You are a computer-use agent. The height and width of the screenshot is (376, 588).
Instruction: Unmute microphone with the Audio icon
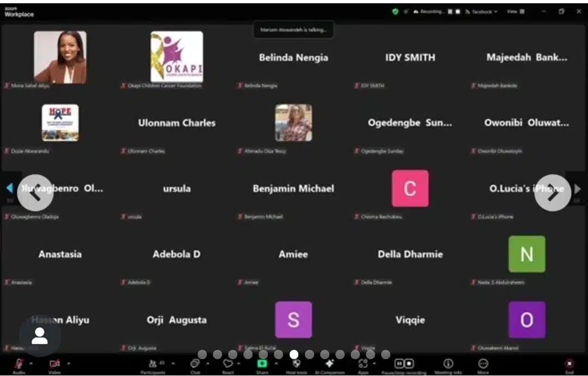19,363
